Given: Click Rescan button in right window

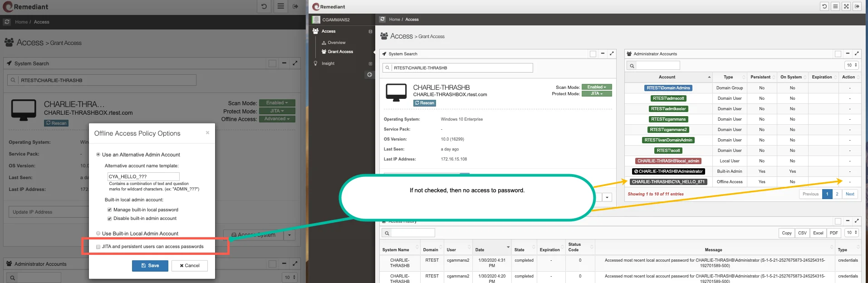Looking at the screenshot, I should (x=425, y=103).
